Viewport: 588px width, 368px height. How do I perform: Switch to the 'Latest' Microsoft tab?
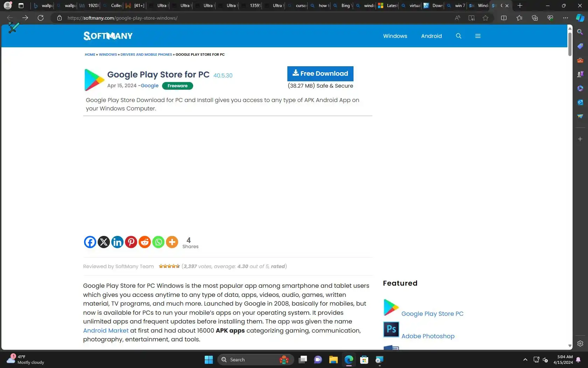coord(388,6)
